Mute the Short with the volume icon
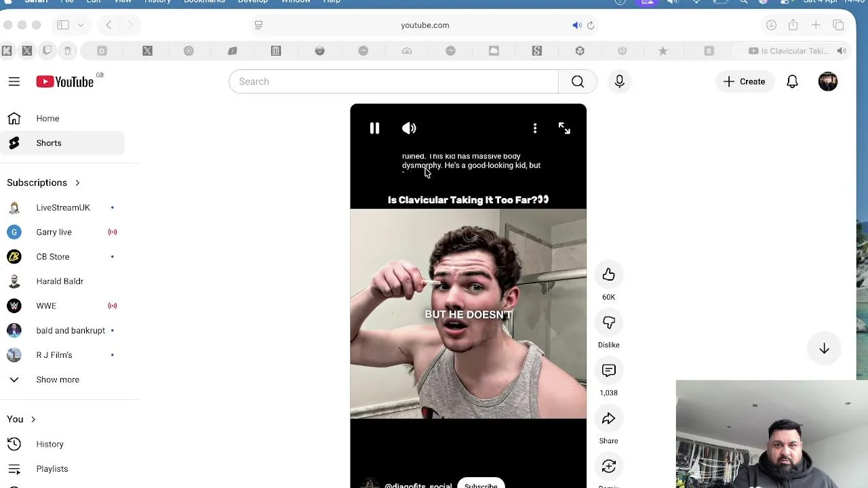 409,128
